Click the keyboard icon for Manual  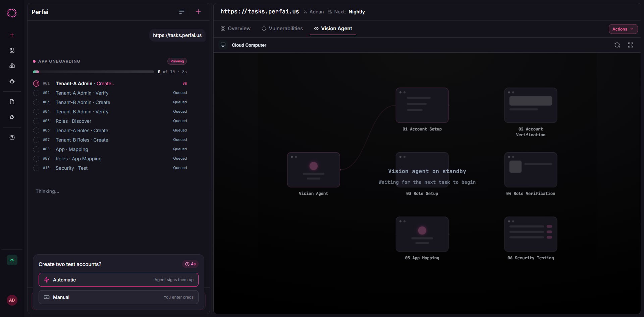tap(47, 297)
